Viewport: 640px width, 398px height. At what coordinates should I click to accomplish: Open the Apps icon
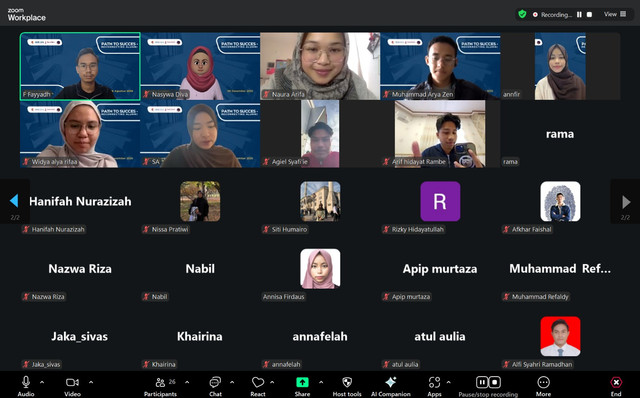pos(434,382)
